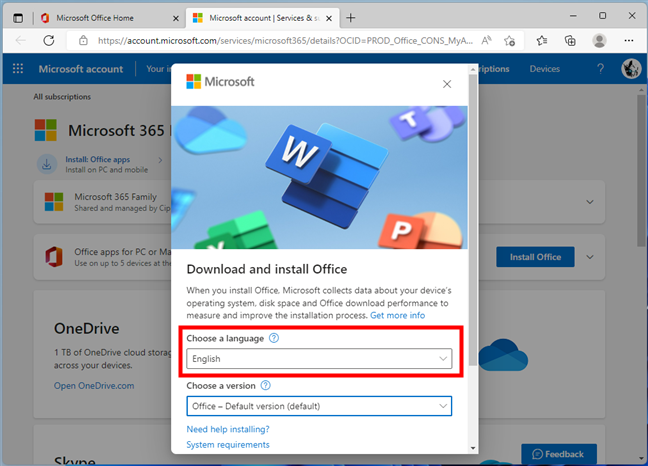Open the Choose a language dropdown
The height and width of the screenshot is (466, 648).
(319, 359)
